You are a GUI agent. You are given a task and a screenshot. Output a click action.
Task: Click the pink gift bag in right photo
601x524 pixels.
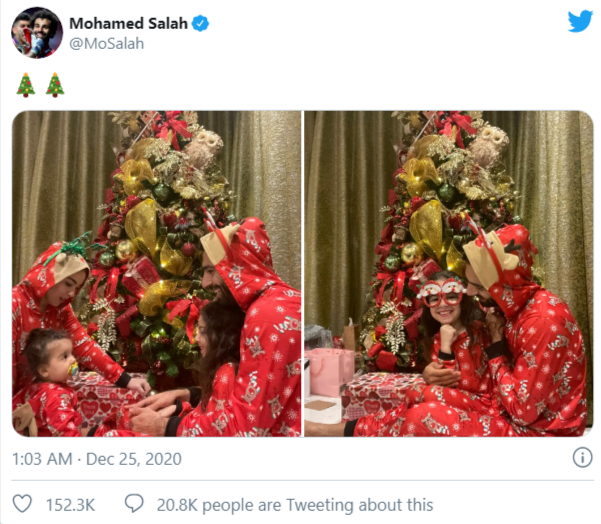pyautogui.click(x=332, y=370)
